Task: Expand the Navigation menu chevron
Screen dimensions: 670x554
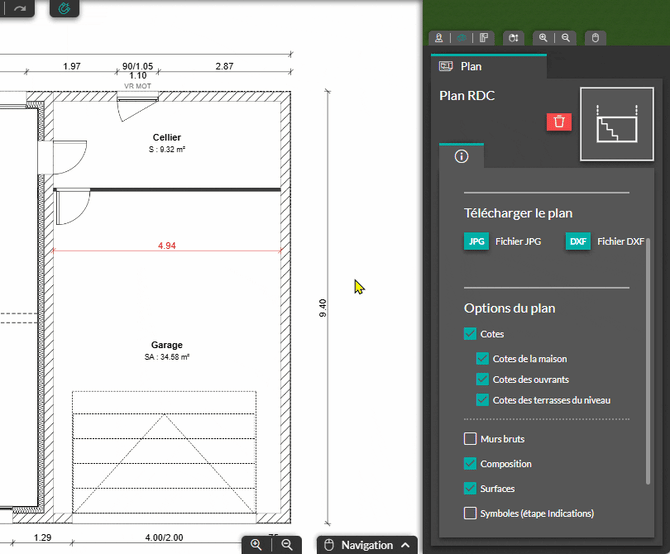Action: coord(405,545)
